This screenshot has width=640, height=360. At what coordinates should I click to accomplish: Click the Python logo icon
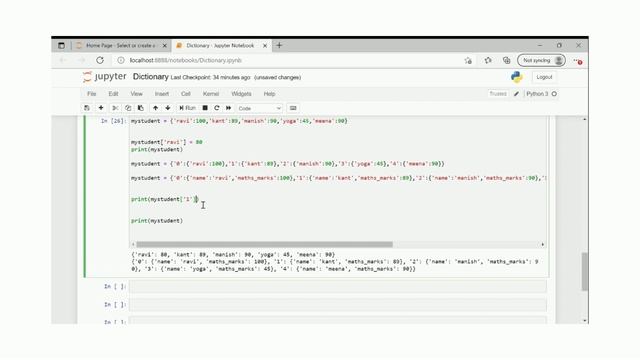(517, 77)
